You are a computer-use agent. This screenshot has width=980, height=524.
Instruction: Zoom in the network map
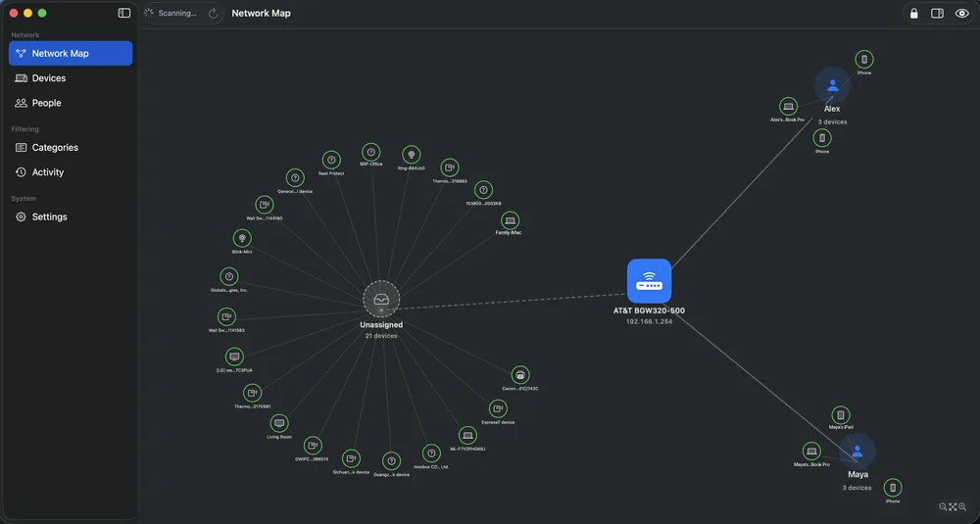pos(962,507)
